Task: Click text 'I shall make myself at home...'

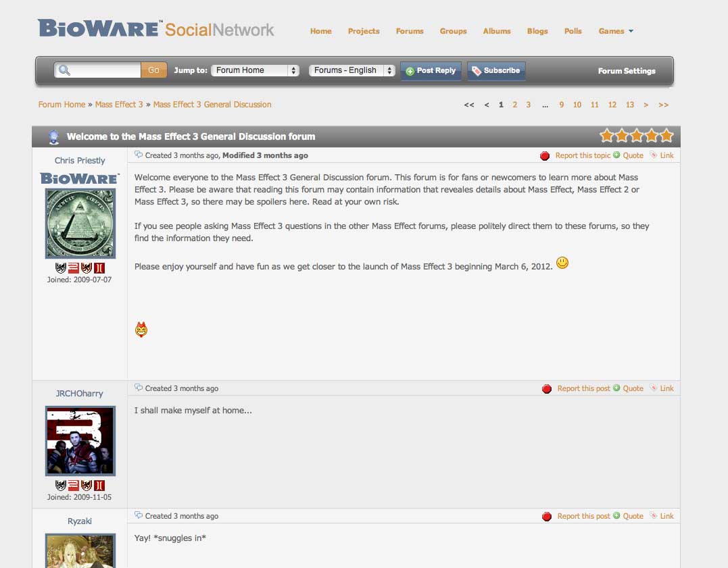Action: 193,410
